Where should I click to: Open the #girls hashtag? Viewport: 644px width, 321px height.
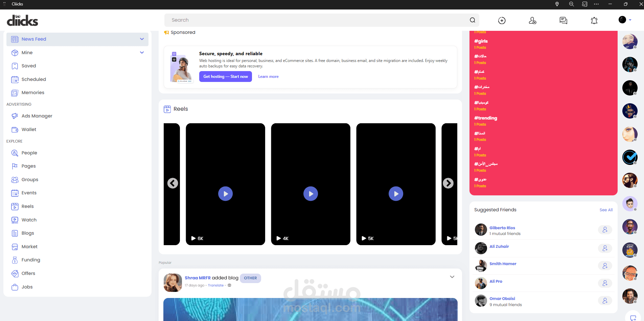pyautogui.click(x=481, y=41)
